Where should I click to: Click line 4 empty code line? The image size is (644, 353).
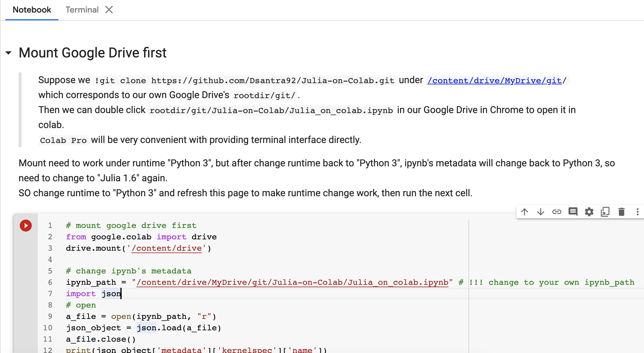click(x=180, y=260)
